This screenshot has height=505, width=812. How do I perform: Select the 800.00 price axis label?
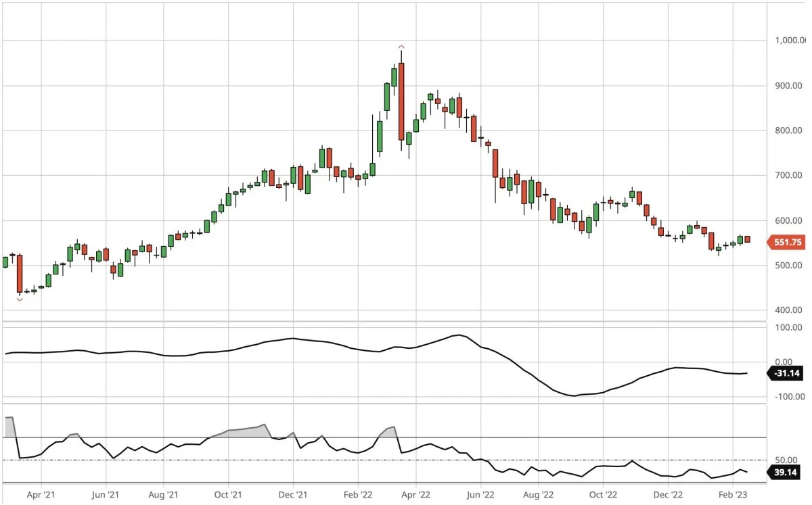click(x=788, y=130)
